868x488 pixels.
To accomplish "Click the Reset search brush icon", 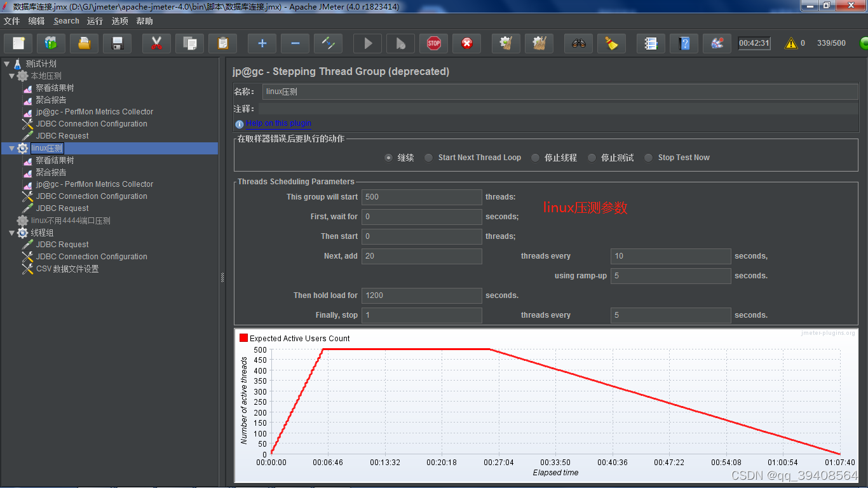I will (x=611, y=43).
